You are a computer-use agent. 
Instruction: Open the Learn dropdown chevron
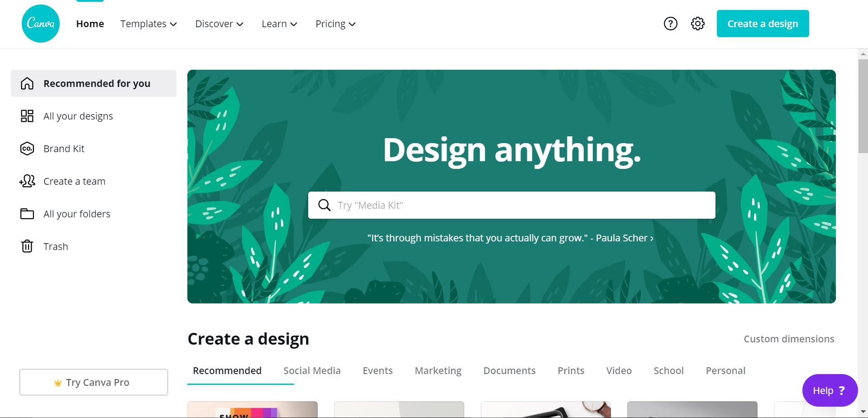[294, 24]
